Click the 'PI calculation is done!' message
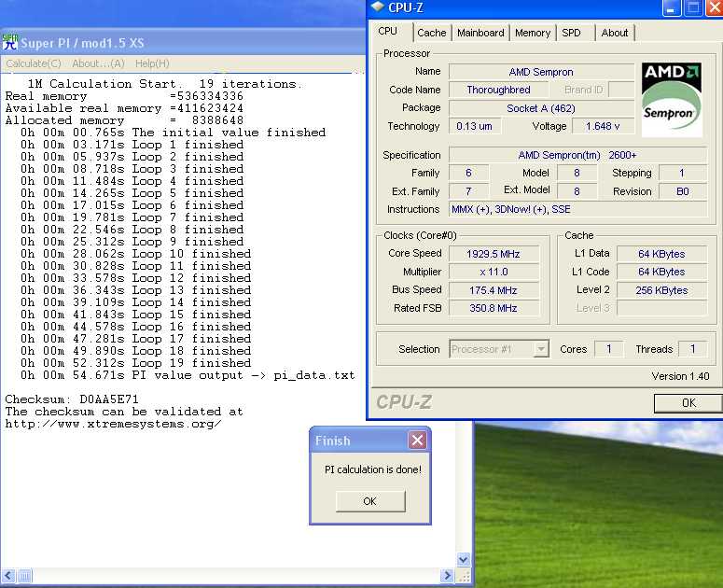The image size is (723, 588). tap(373, 469)
